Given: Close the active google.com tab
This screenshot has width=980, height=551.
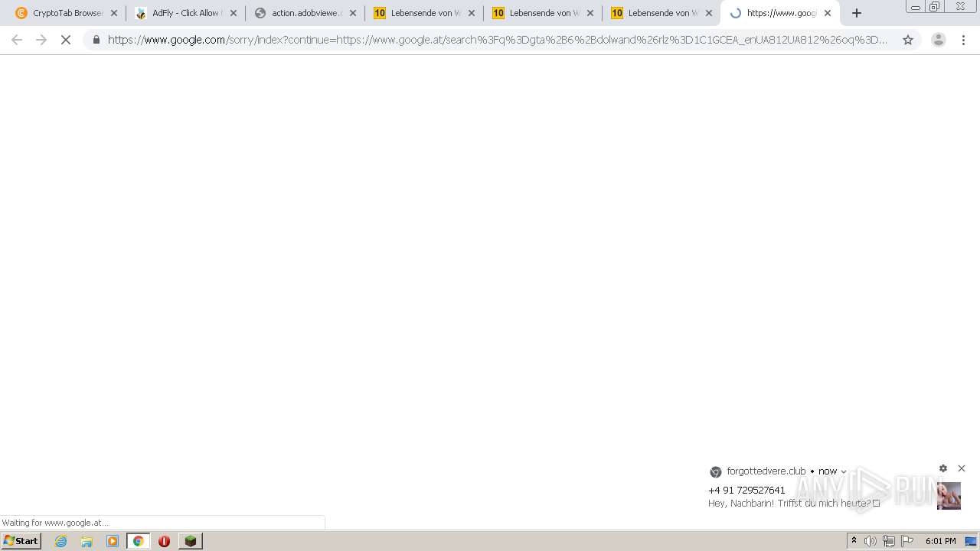Looking at the screenshot, I should pyautogui.click(x=828, y=13).
